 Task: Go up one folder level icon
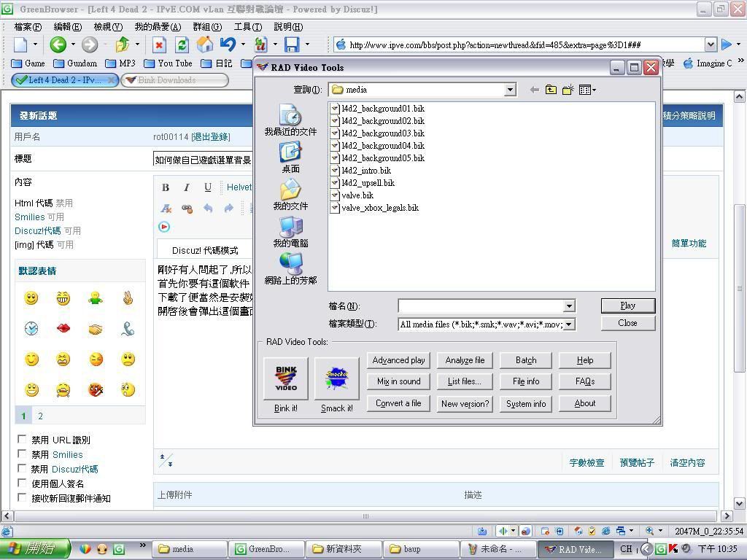[551, 90]
